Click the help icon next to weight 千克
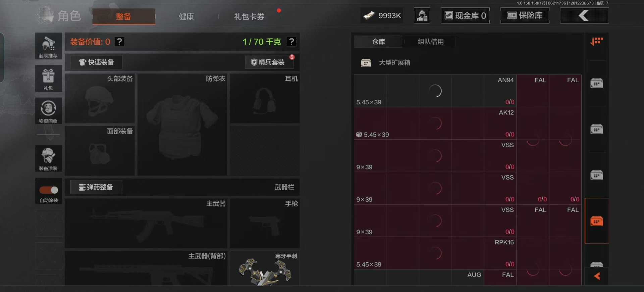The image size is (644, 292). [x=291, y=42]
